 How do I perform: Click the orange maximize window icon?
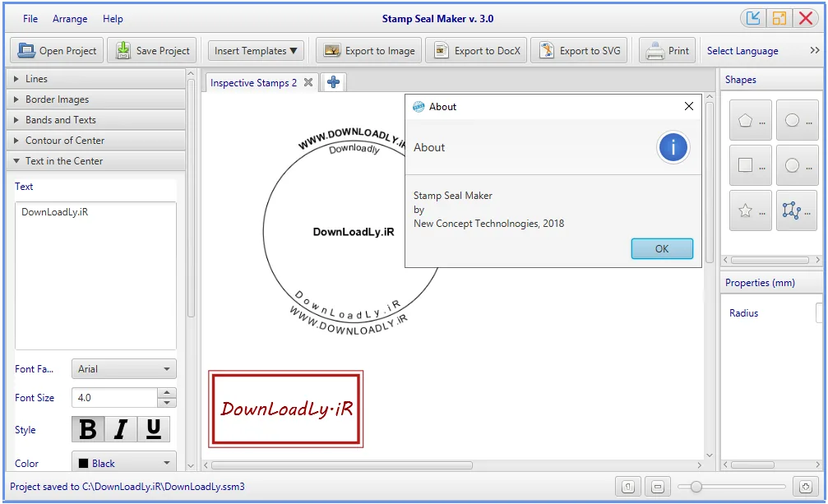click(779, 18)
